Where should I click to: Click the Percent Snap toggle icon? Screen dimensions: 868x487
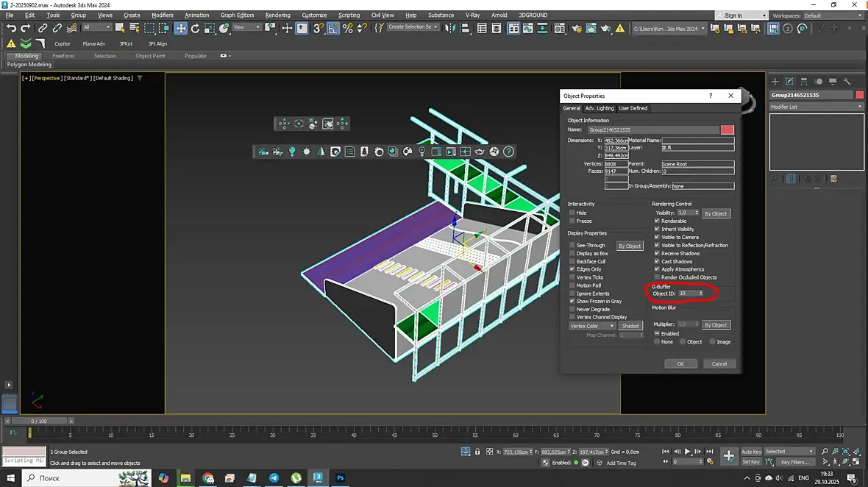[x=347, y=28]
